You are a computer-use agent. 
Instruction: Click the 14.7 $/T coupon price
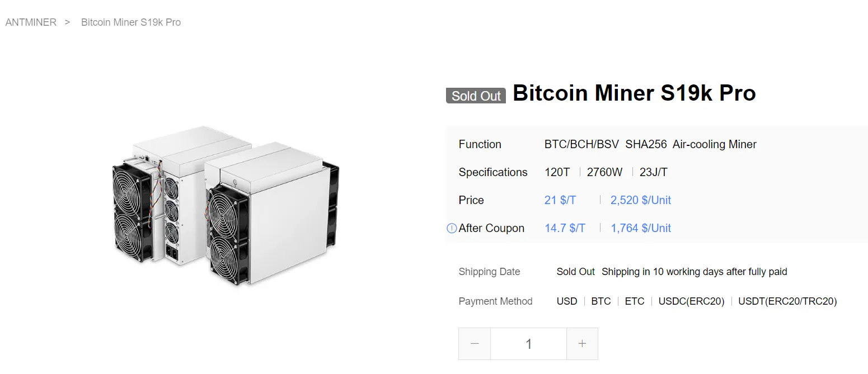pos(565,228)
